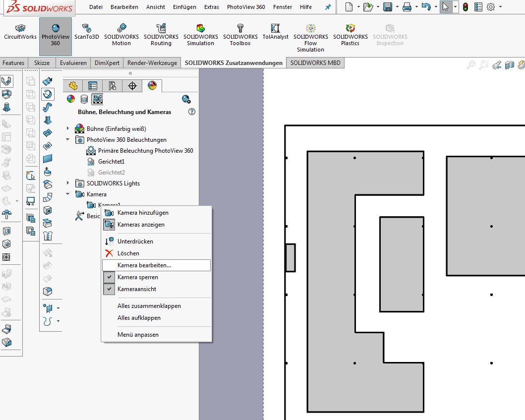Click the SOLIDWORKS Plastics icon
This screenshot has height=420, width=525.
[350, 34]
